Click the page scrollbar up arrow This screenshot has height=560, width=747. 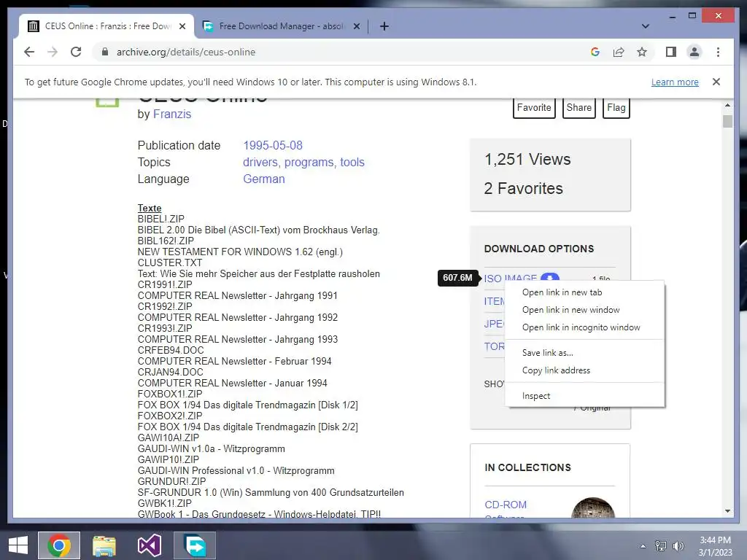727,105
